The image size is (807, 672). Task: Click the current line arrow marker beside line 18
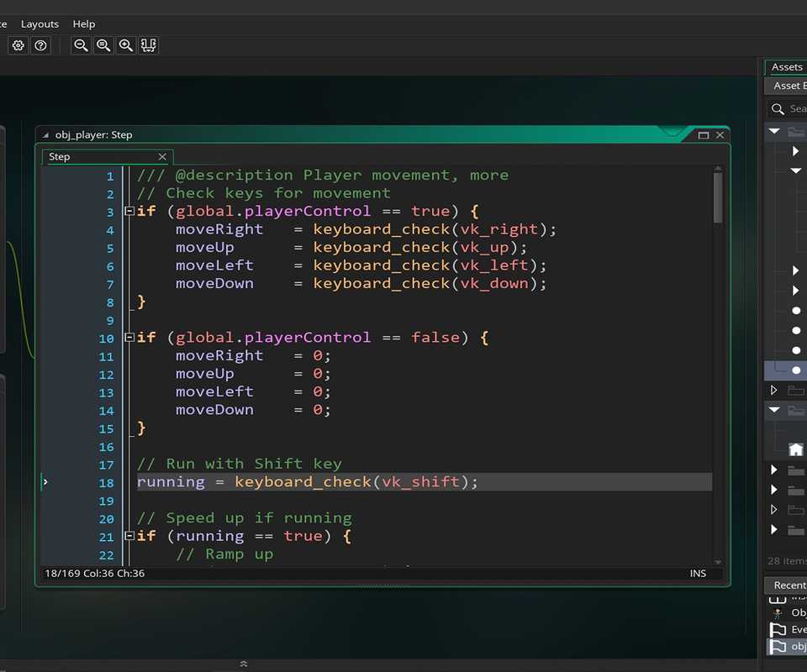point(45,482)
